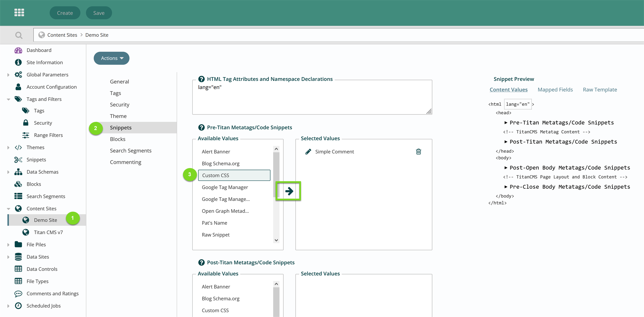Click the Dashboard palette icon

(18, 50)
